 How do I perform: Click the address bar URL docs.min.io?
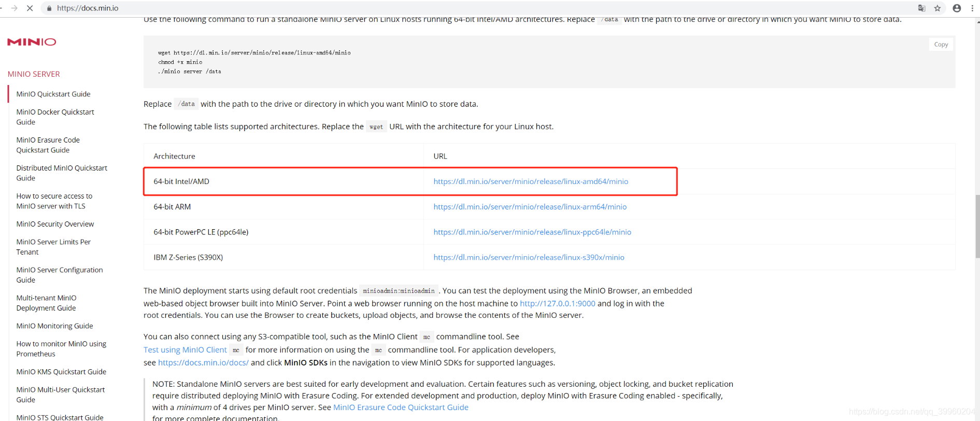tap(88, 8)
